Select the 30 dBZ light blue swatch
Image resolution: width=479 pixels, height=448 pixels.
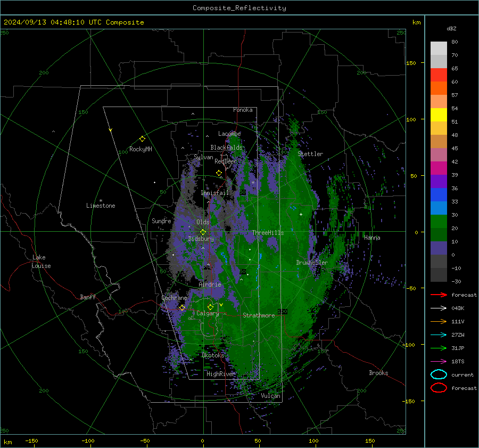click(x=439, y=208)
